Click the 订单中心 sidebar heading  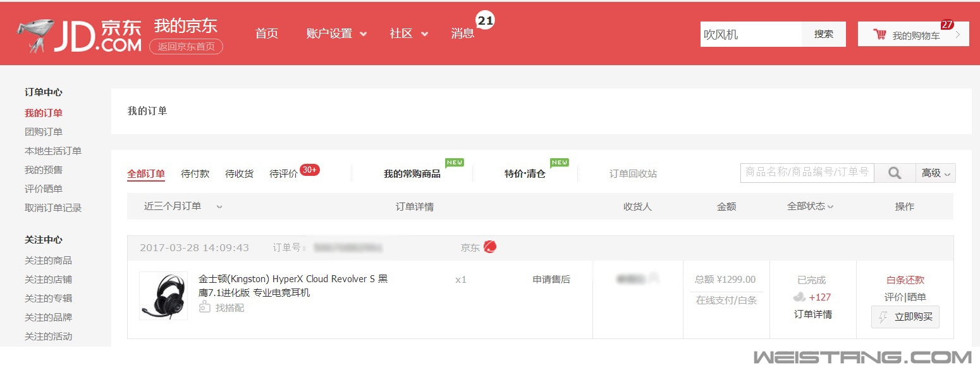pyautogui.click(x=44, y=92)
